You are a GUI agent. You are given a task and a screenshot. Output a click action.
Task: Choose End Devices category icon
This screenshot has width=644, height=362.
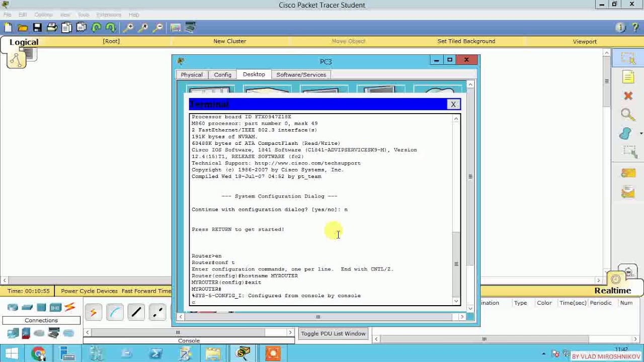click(13, 333)
